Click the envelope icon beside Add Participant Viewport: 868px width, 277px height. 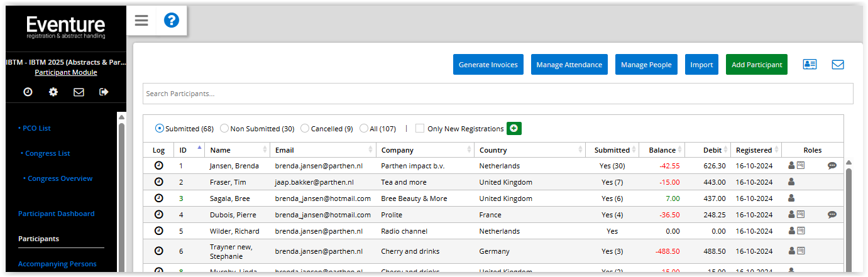pos(838,65)
